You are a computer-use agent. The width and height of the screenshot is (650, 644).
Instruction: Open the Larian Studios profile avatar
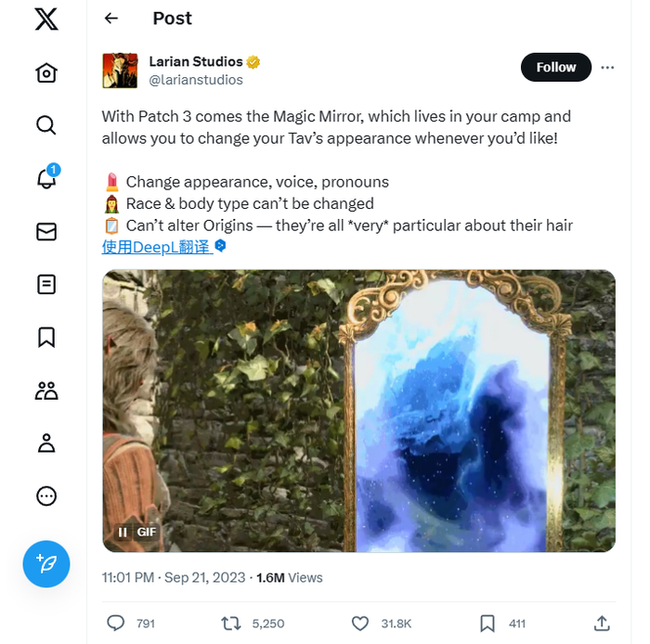tap(120, 71)
